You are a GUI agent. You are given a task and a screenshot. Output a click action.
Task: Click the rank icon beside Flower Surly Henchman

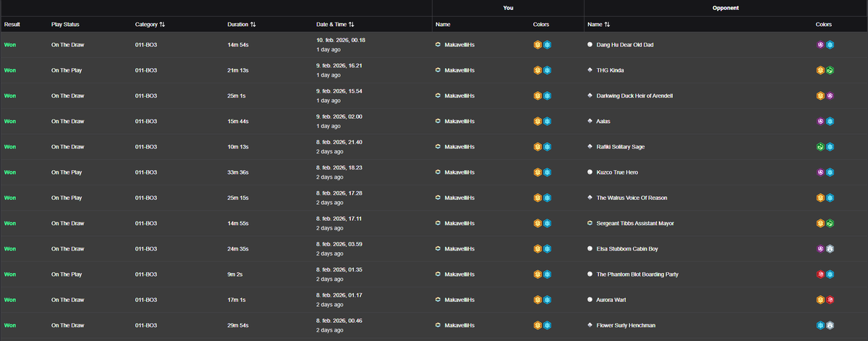coord(590,325)
